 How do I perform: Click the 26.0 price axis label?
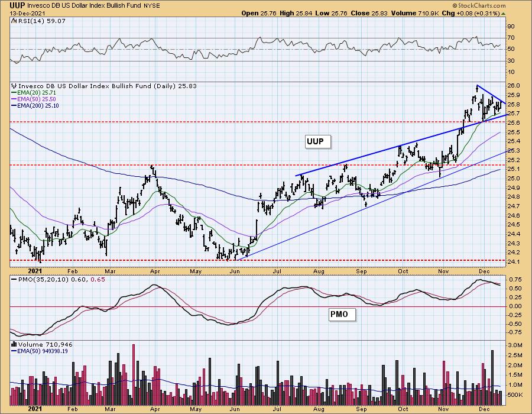tap(515, 86)
